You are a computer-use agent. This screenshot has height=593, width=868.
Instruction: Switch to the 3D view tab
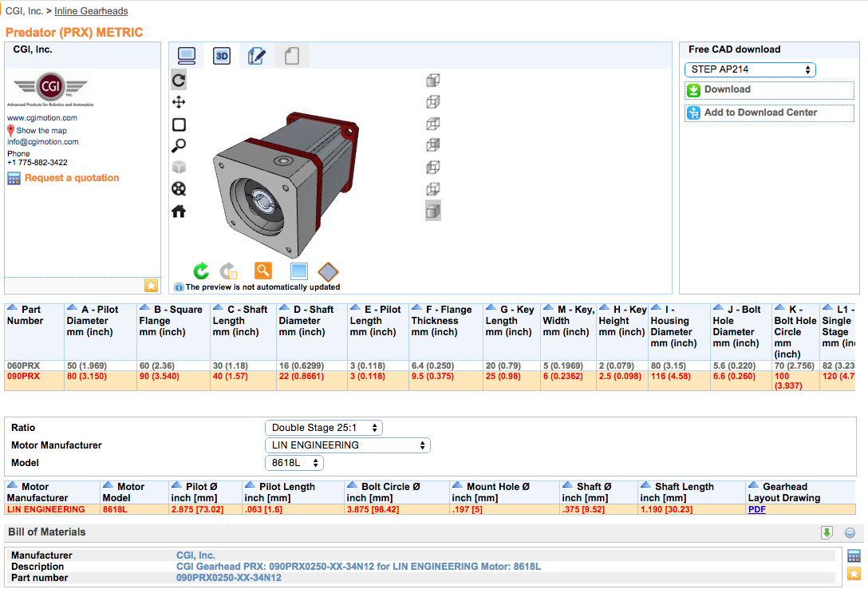pos(222,56)
